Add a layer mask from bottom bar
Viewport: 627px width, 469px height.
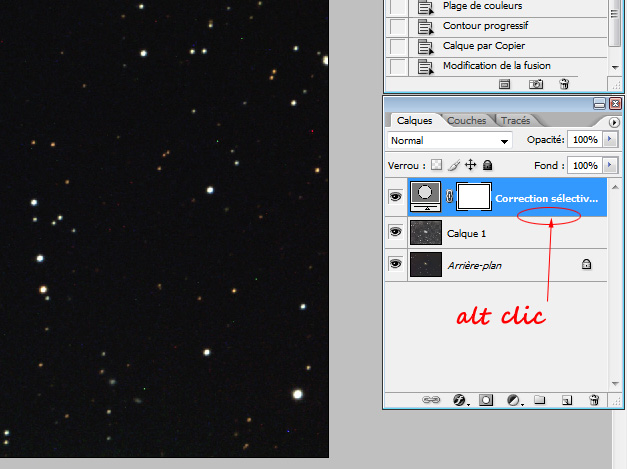pos(486,400)
